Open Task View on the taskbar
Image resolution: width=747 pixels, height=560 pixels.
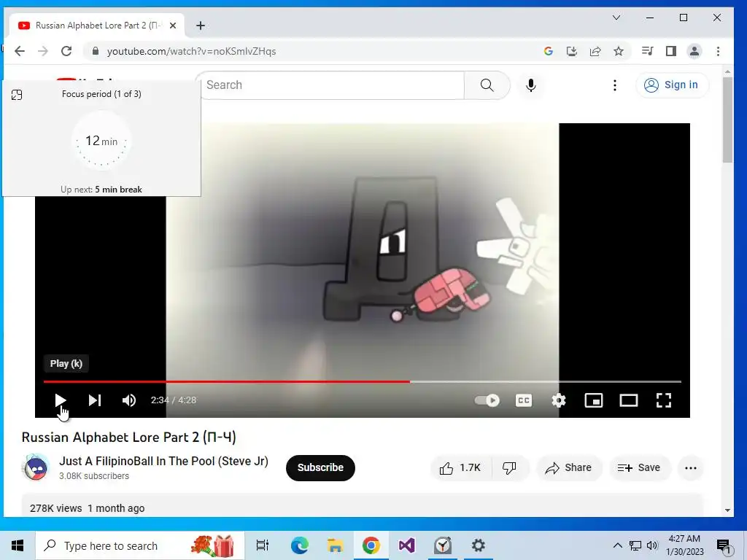[263, 545]
